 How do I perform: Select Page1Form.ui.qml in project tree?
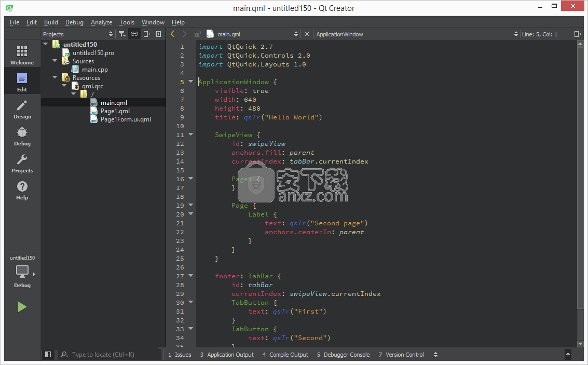126,119
